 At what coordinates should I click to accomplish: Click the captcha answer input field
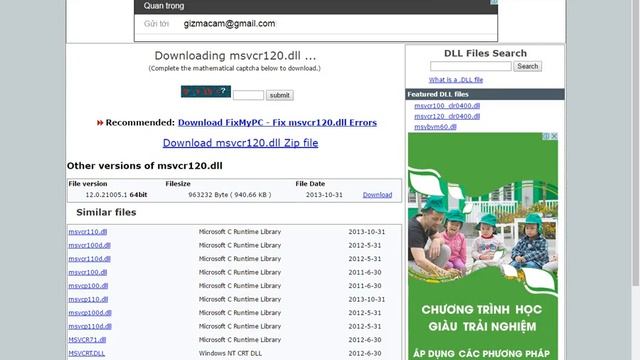coord(248,95)
